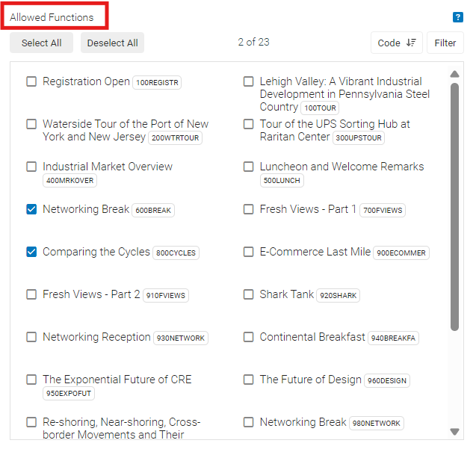Click the vertical scrollbar thumb
The image size is (476, 452).
454,205
